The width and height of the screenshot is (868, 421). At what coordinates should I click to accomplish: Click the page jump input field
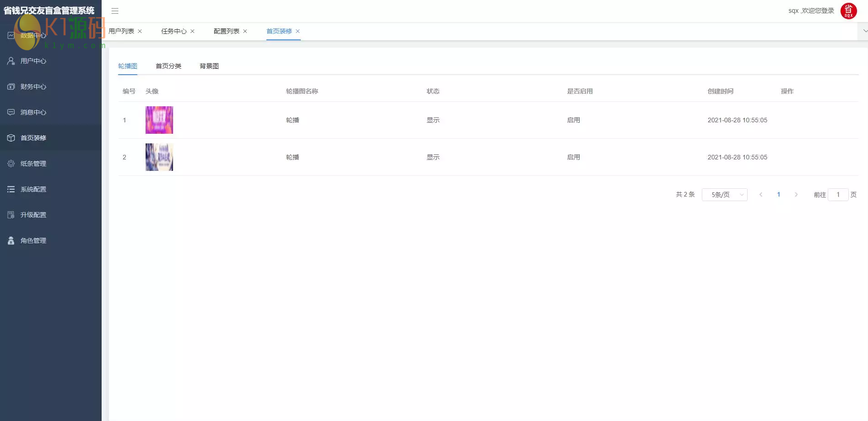(x=838, y=195)
